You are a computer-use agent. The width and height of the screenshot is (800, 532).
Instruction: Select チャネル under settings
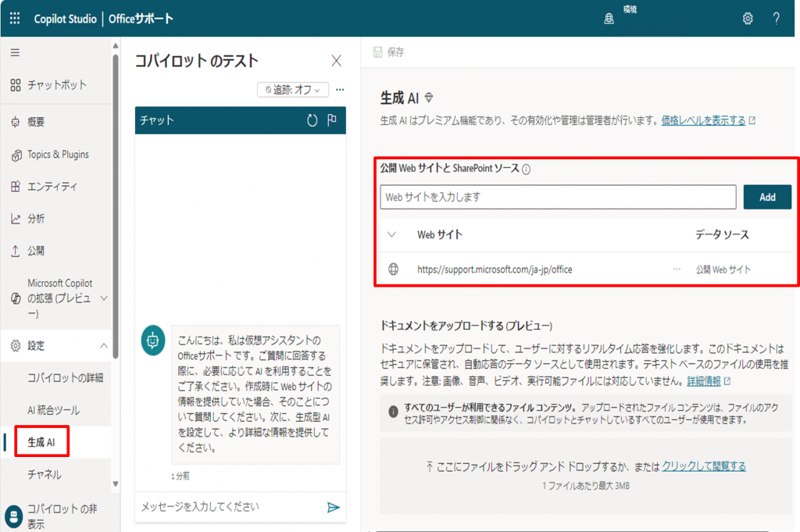45,474
